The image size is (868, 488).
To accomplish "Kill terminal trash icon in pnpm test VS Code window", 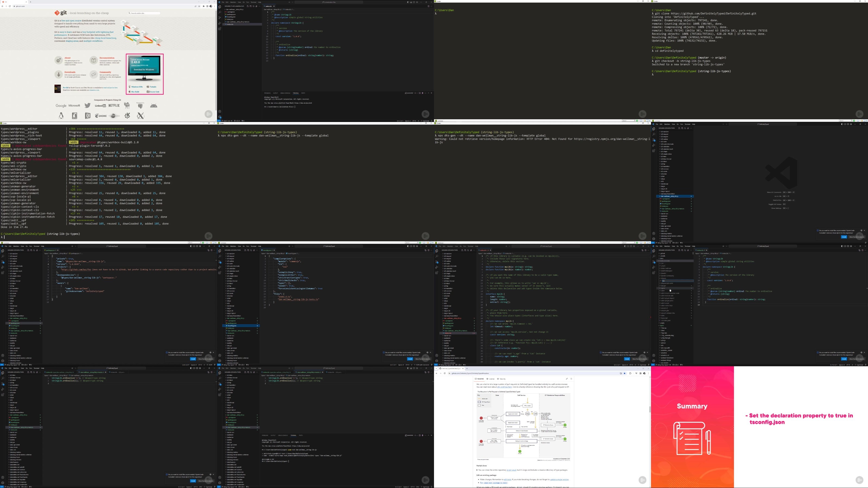I will pyautogui.click(x=423, y=435).
